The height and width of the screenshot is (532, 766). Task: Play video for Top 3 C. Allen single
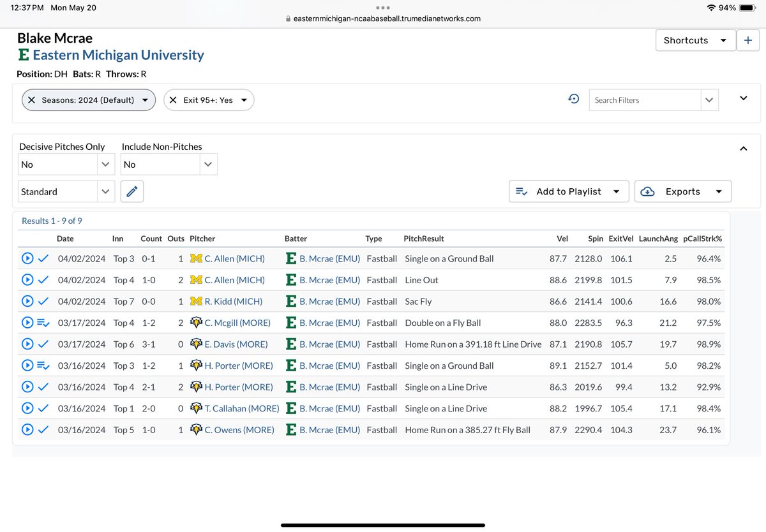click(x=27, y=259)
